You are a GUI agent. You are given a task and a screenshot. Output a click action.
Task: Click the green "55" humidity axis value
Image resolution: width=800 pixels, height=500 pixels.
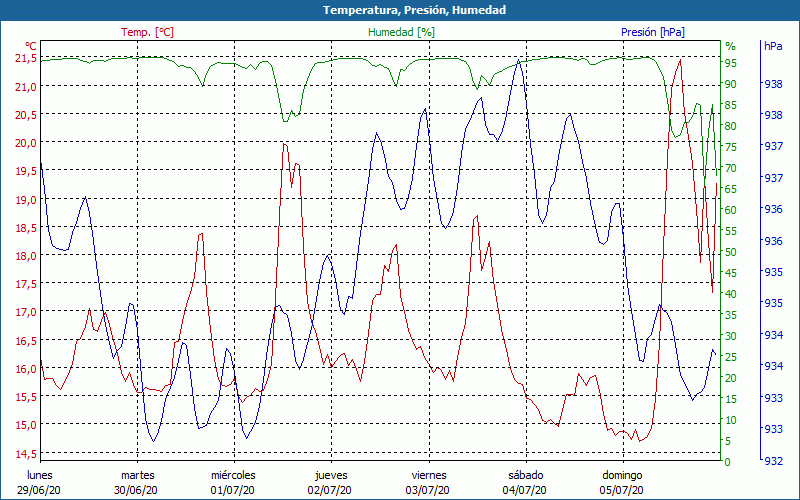click(x=730, y=231)
